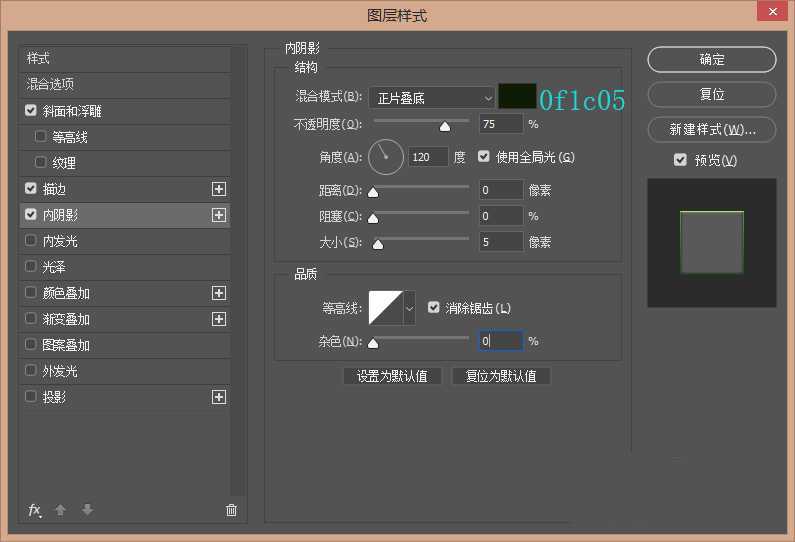
Task: Click the fx effects icon at bottom left
Action: click(x=35, y=510)
